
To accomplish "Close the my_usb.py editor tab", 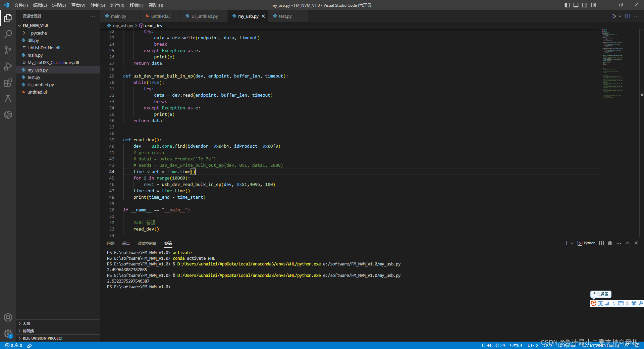I will [263, 16].
